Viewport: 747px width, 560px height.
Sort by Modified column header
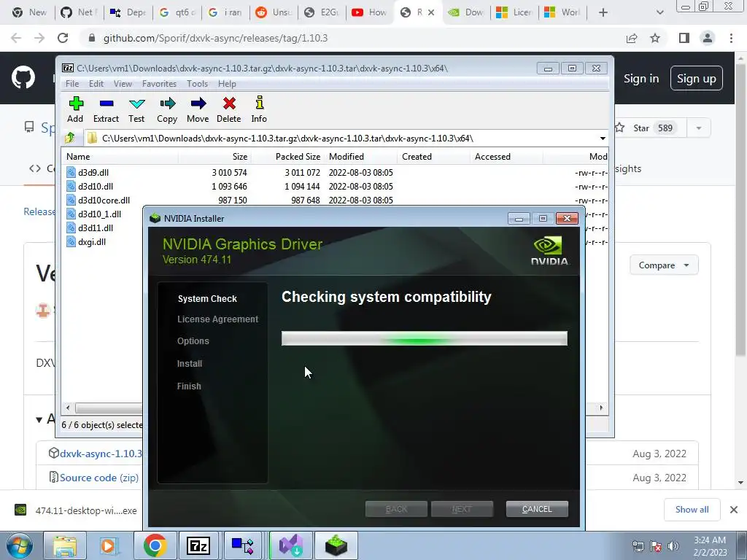[x=360, y=157]
